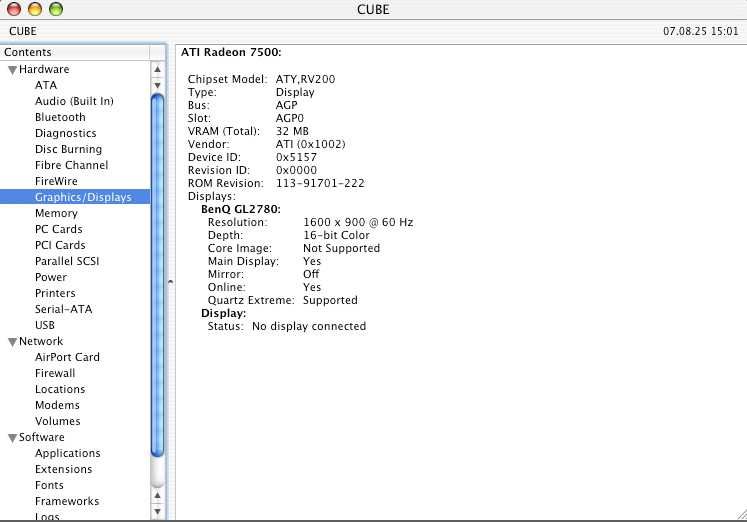
Task: Click the split-pane divider handle
Action: [x=171, y=282]
